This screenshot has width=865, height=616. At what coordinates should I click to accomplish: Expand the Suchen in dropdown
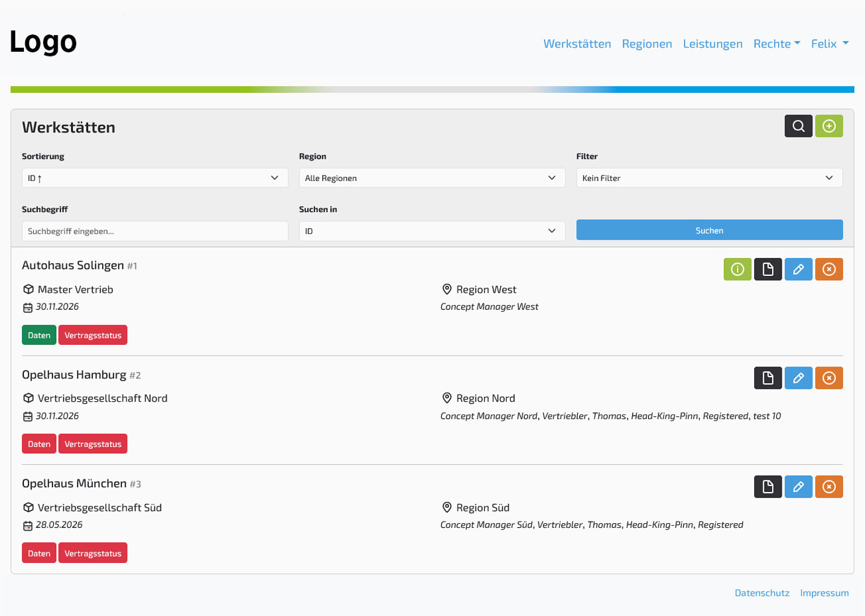click(x=432, y=231)
